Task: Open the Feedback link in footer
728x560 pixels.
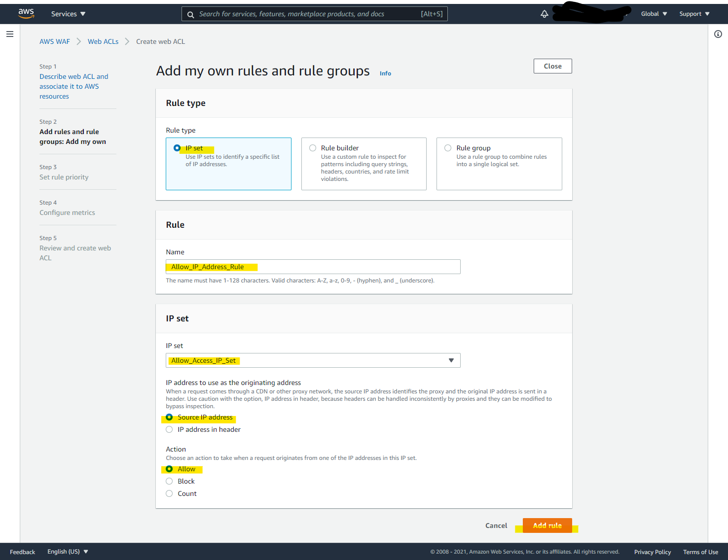Action: pyautogui.click(x=22, y=552)
